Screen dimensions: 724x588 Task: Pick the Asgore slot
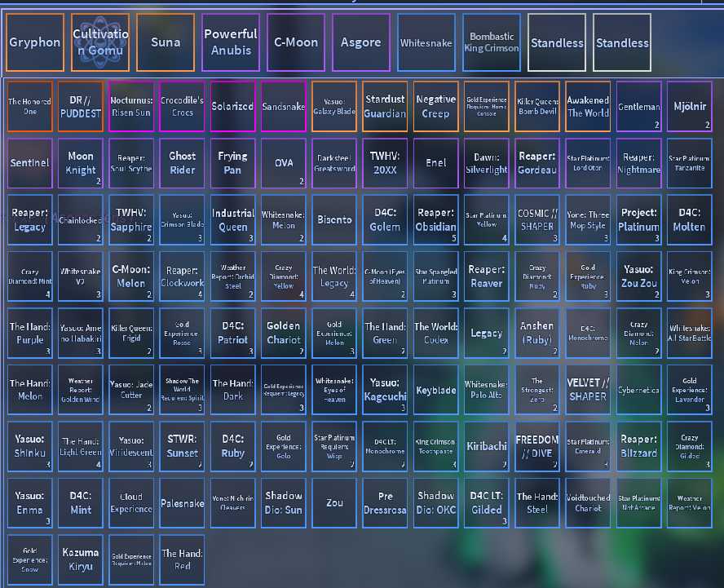tap(360, 42)
